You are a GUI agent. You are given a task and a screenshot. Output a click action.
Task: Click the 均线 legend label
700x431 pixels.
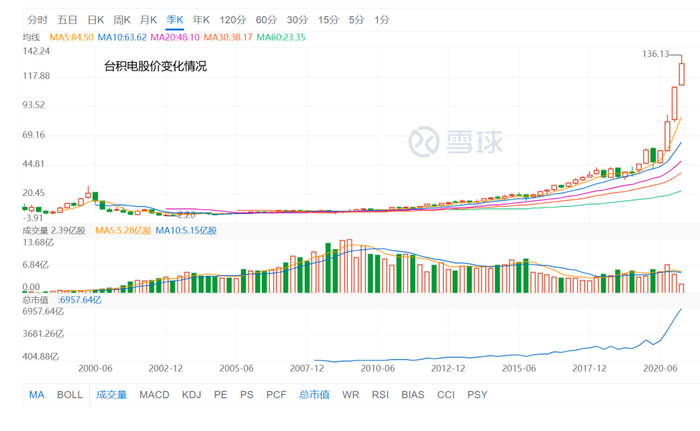point(31,38)
